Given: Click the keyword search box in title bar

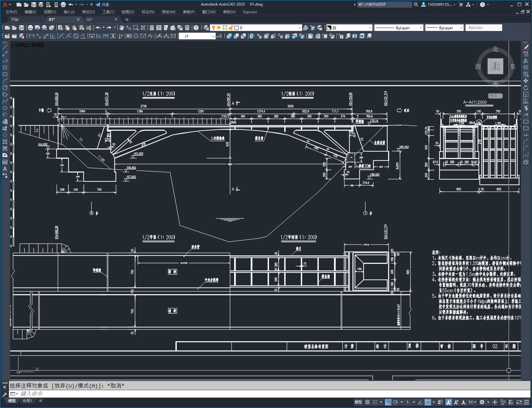Looking at the screenshot, I should pyautogui.click(x=384, y=5).
